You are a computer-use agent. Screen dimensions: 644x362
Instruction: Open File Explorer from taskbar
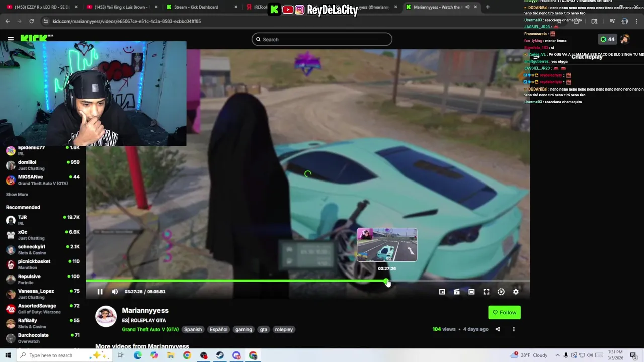point(171,355)
